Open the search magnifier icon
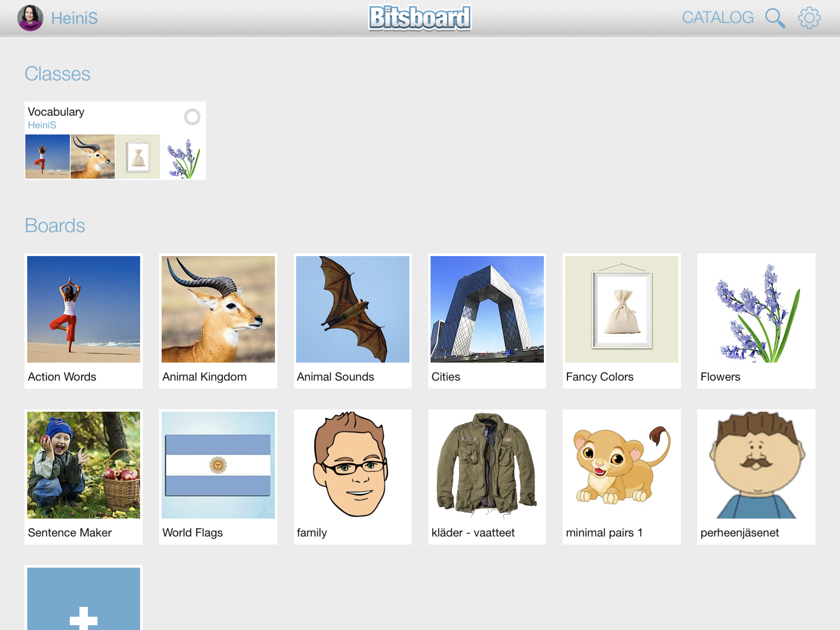 775,18
